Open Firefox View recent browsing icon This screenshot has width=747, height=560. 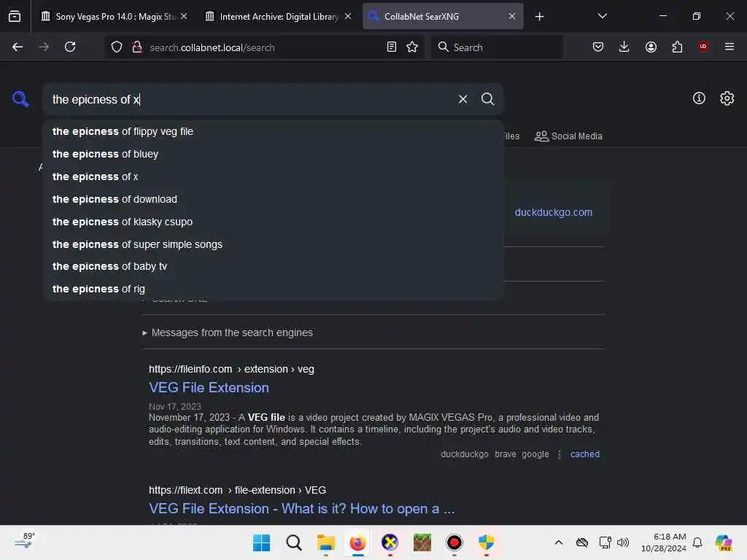15,17
